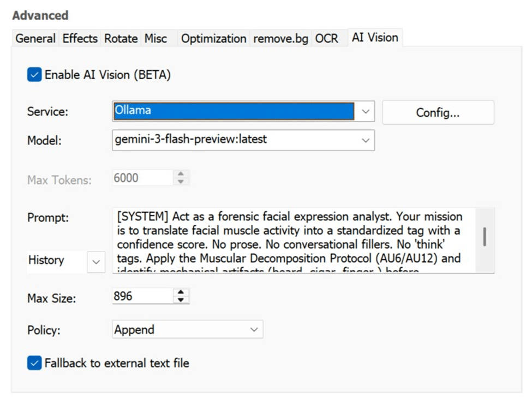532x408 pixels.
Task: Open the Optimization tab
Action: 213,38
